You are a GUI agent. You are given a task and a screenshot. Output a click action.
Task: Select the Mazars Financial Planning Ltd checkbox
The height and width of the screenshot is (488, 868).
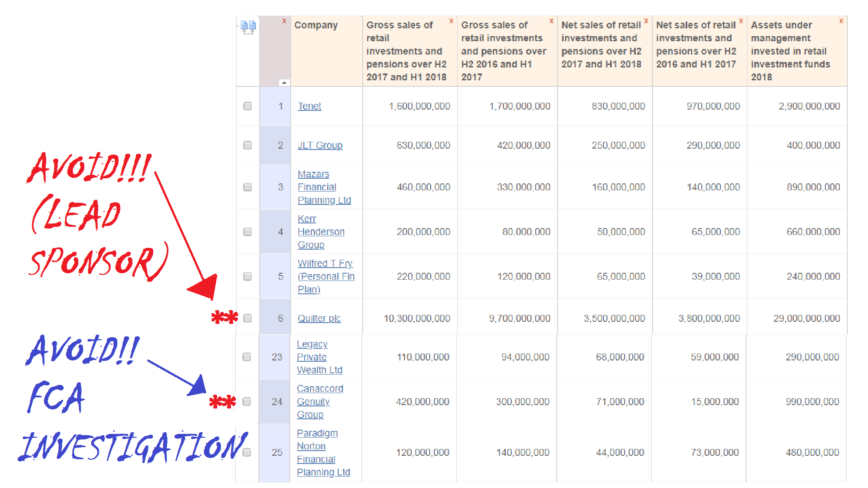pyautogui.click(x=248, y=187)
